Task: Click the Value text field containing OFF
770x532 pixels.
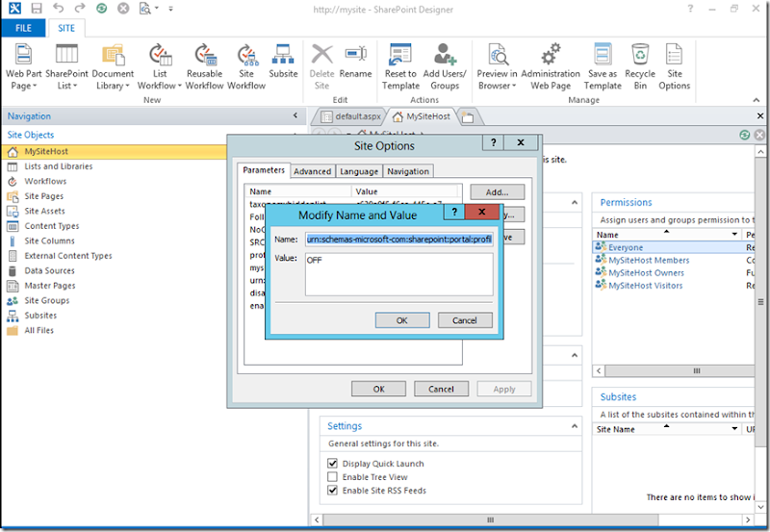Action: [x=398, y=274]
